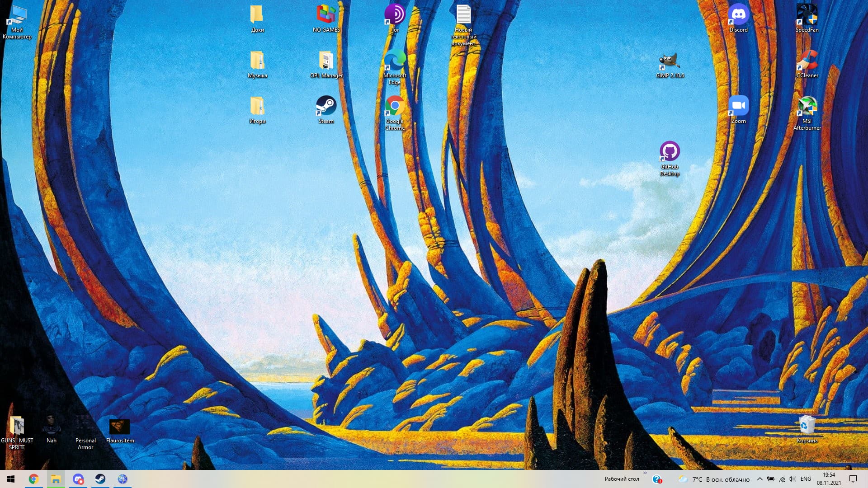The height and width of the screenshot is (488, 868).
Task: Switch to Steam in the taskbar
Action: point(100,479)
